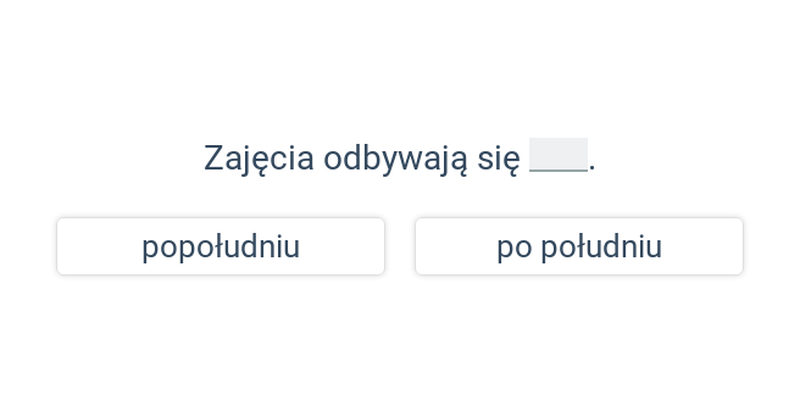Viewport: 800px width, 400px height.
Task: Tap the option written with a space
Action: point(579,246)
